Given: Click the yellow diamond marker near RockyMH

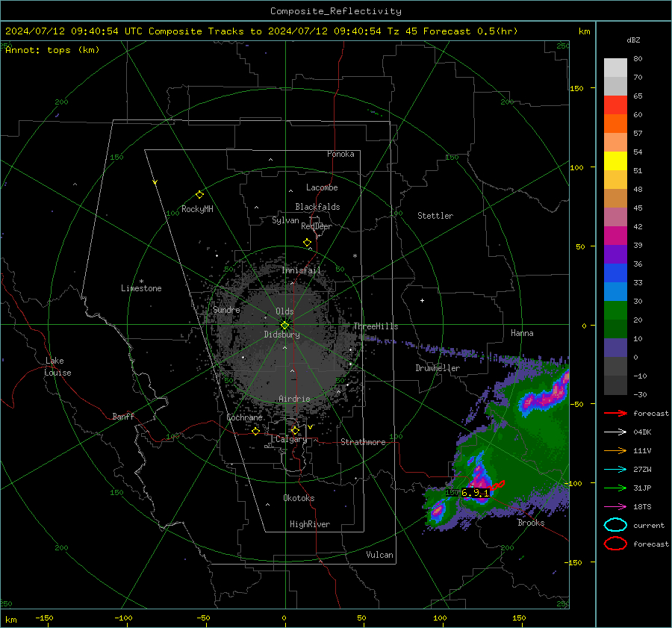Looking at the screenshot, I should 199,195.
